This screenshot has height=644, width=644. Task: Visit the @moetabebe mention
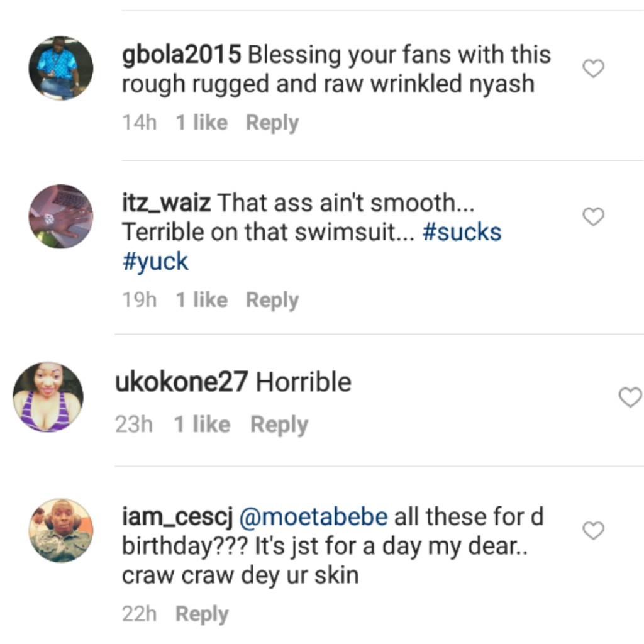[x=314, y=517]
